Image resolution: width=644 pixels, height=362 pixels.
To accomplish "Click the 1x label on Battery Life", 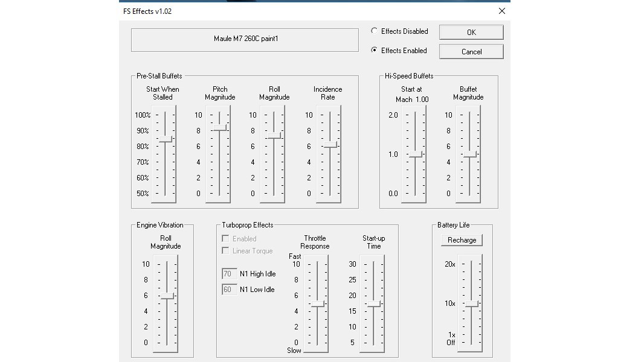I will point(452,335).
